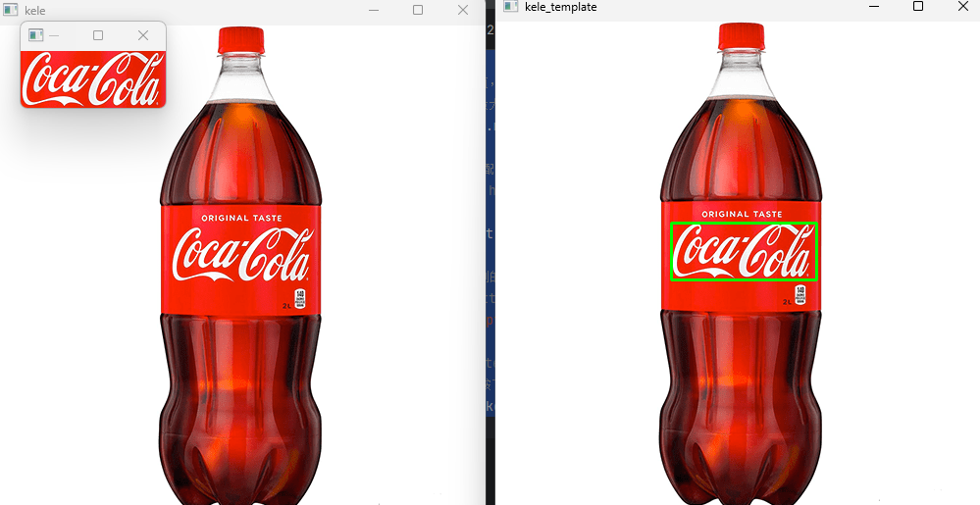Screen dimensions: 980x505
Task: Maximize the small Coca-Cola logo window
Action: pyautogui.click(x=98, y=35)
